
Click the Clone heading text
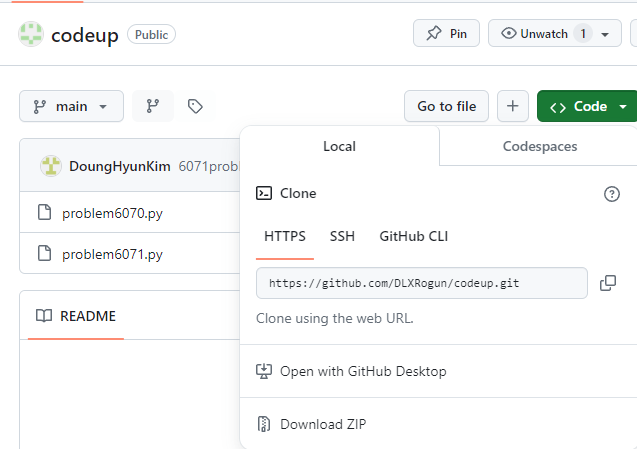[x=298, y=193]
